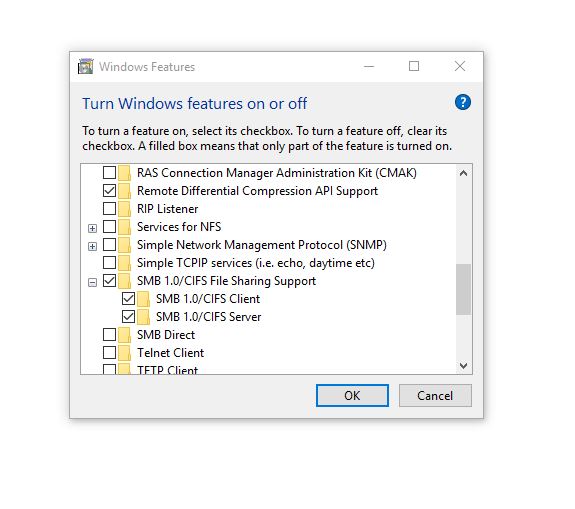Click the blue help question mark icon
This screenshot has height=509, width=575.
click(462, 102)
